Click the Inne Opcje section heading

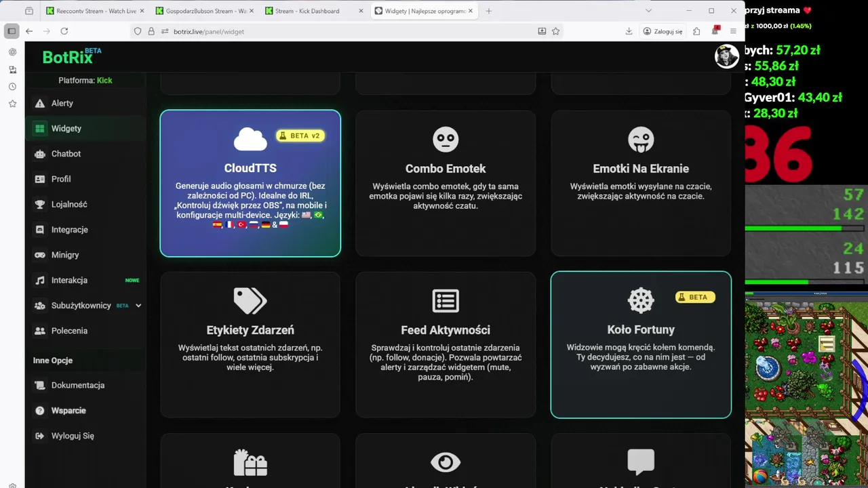53,361
